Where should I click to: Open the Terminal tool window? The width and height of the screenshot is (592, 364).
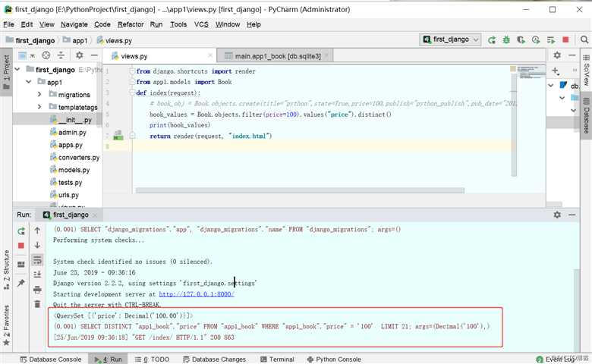coord(278,359)
